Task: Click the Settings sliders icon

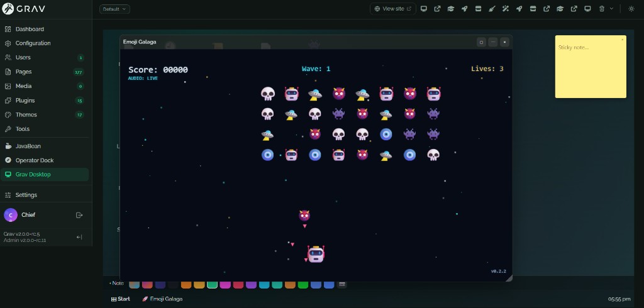Action: pos(8,195)
